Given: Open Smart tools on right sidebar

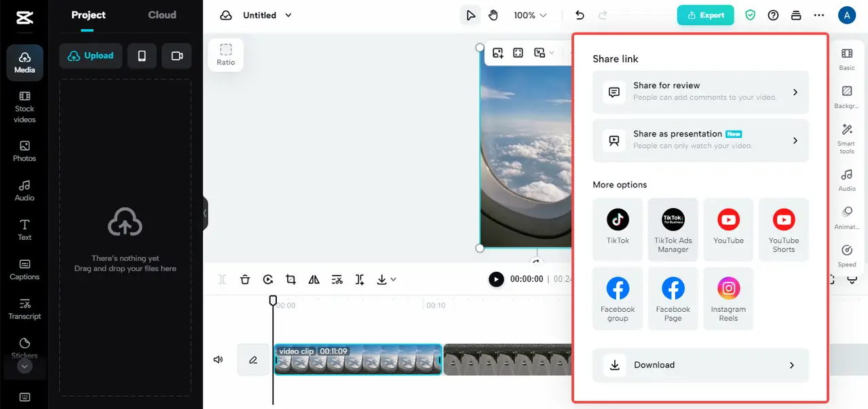Looking at the screenshot, I should pyautogui.click(x=847, y=139).
